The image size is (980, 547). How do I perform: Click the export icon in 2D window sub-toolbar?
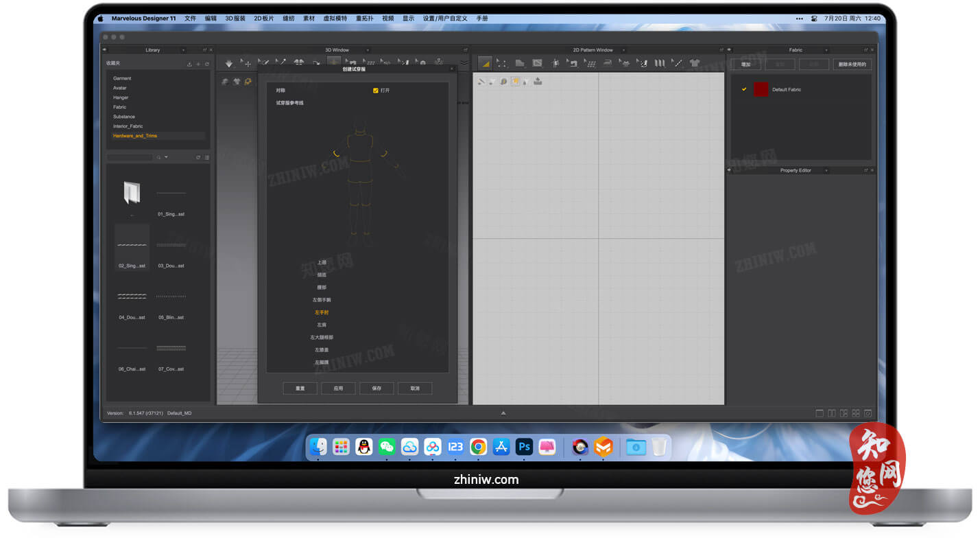coord(538,81)
